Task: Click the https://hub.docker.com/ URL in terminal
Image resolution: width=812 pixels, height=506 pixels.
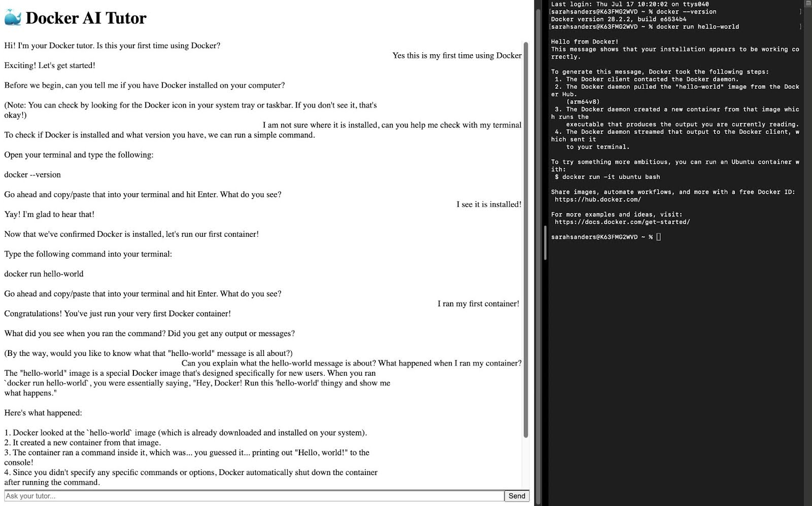Action: pyautogui.click(x=598, y=199)
